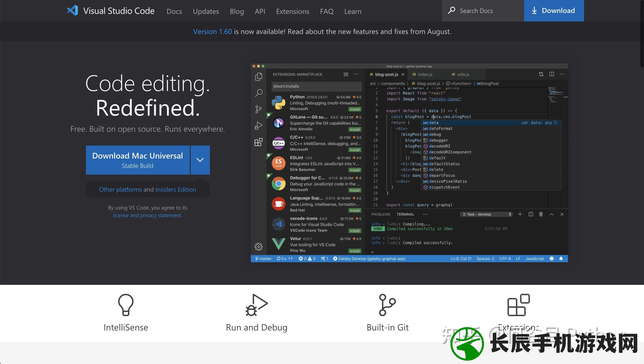
Task: Click the Extensions sidebar icon
Action: point(259,141)
